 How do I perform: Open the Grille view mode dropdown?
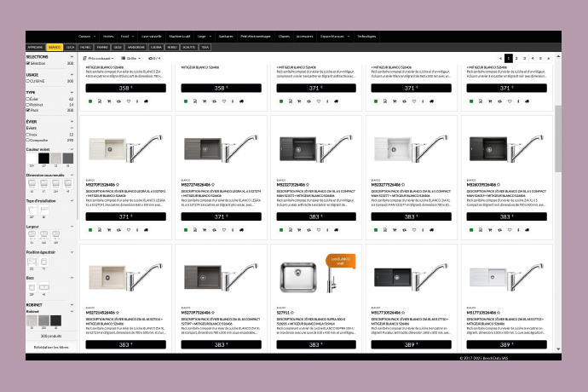(130, 59)
